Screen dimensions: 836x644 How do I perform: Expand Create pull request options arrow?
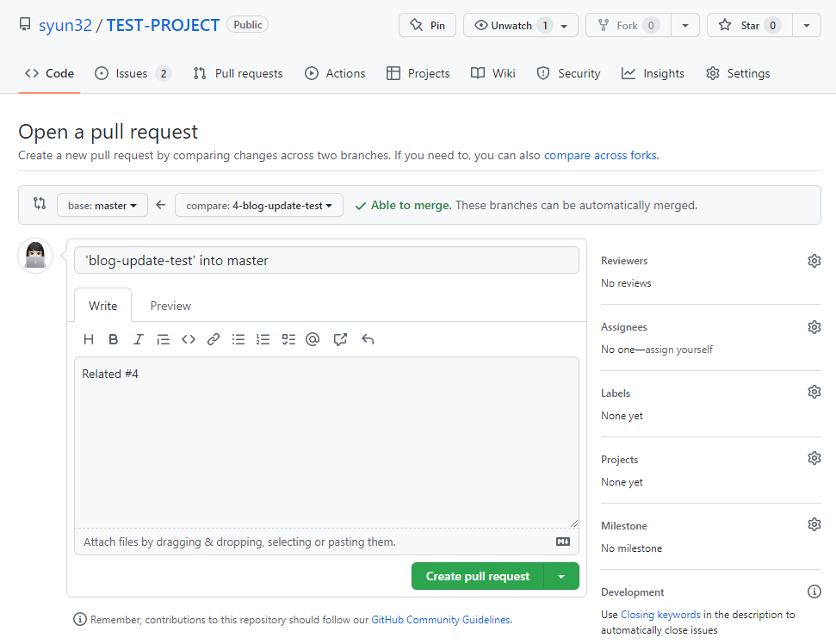coord(561,576)
